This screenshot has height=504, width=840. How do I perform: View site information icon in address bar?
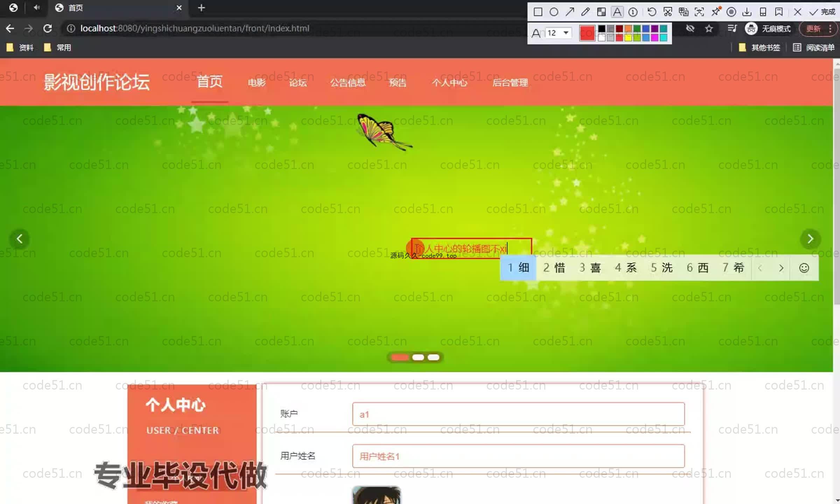[x=71, y=28]
